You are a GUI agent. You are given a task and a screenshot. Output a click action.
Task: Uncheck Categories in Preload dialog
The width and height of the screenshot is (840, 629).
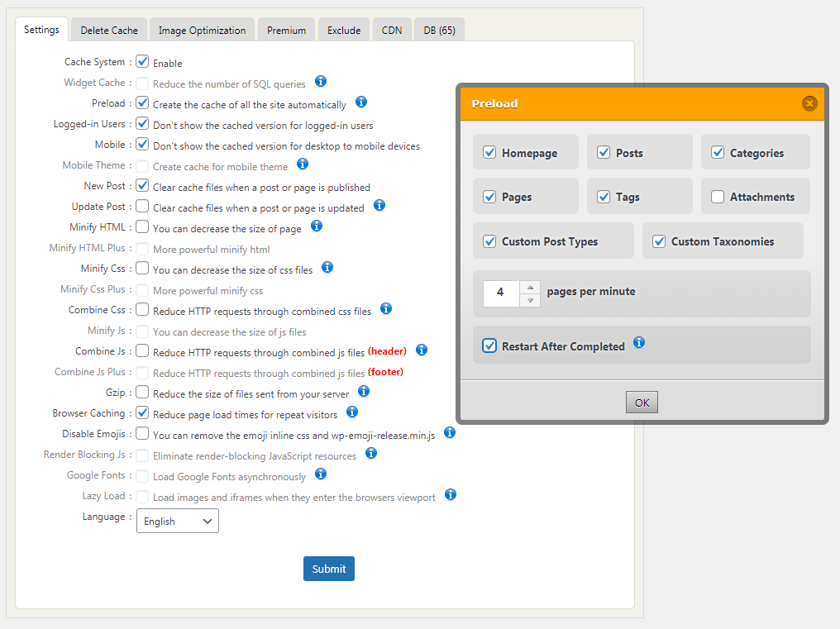click(718, 153)
